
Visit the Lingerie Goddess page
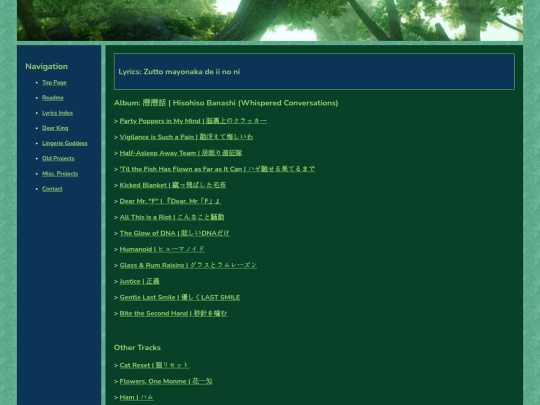[65, 143]
